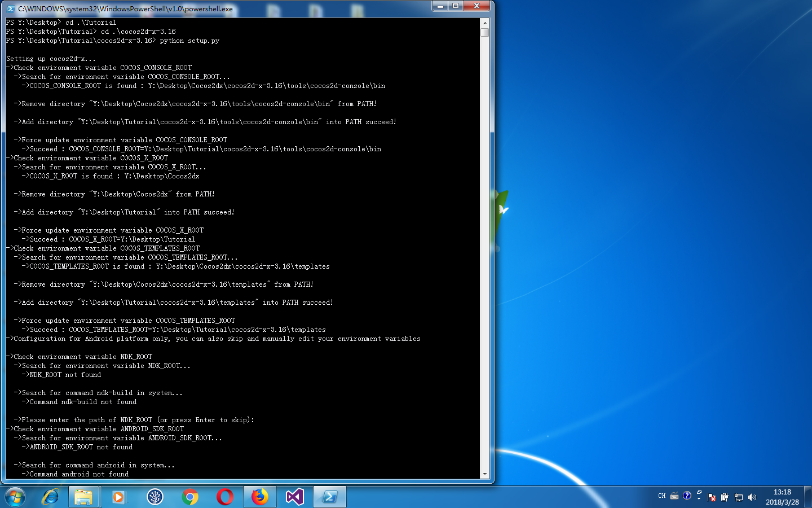Close the PowerShell window

[476, 6]
